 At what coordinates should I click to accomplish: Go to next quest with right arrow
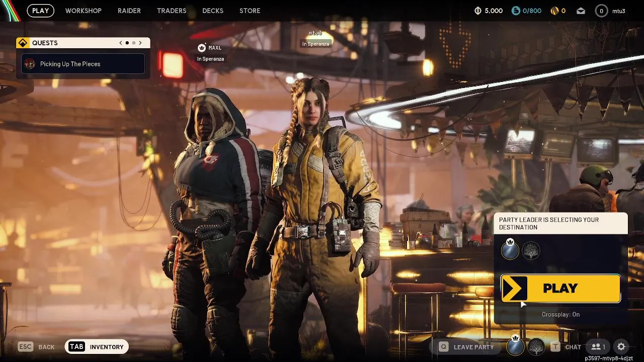pos(140,43)
